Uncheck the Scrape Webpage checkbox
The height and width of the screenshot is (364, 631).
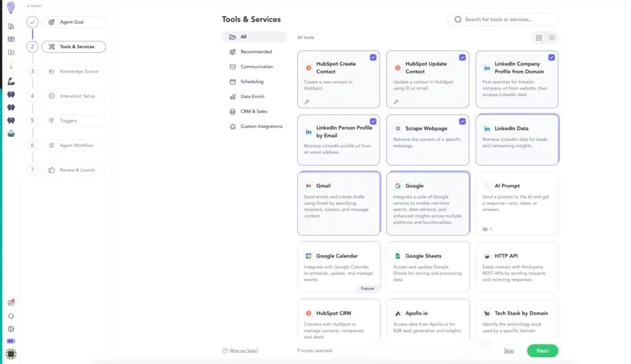462,121
